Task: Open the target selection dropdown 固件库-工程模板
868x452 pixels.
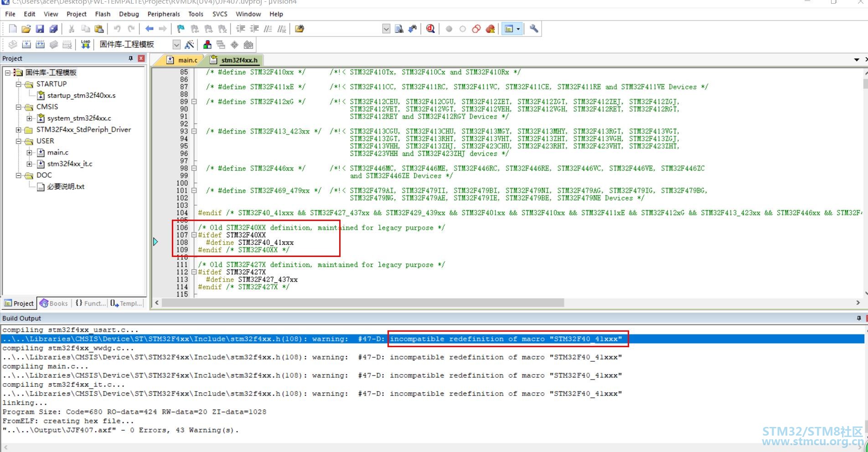Action: tap(176, 44)
